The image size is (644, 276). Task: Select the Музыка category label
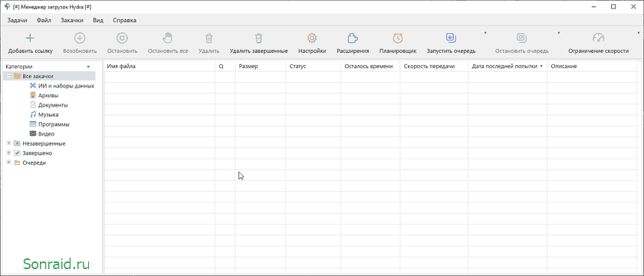[x=48, y=114]
